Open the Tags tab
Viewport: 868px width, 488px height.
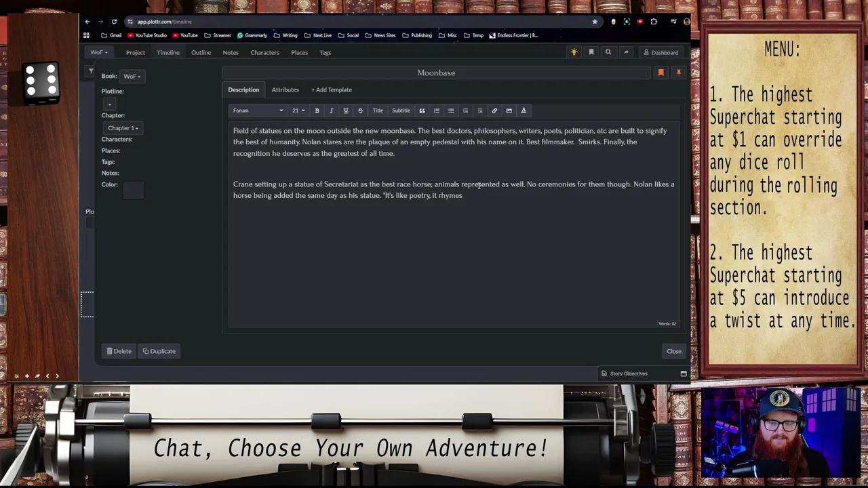[x=325, y=52]
